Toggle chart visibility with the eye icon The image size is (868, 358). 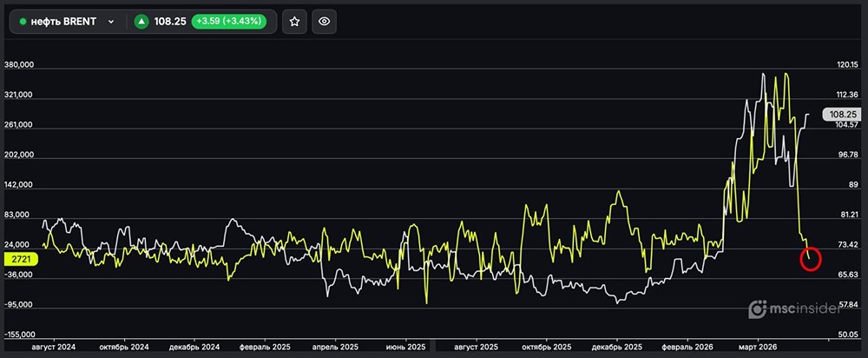coord(325,22)
